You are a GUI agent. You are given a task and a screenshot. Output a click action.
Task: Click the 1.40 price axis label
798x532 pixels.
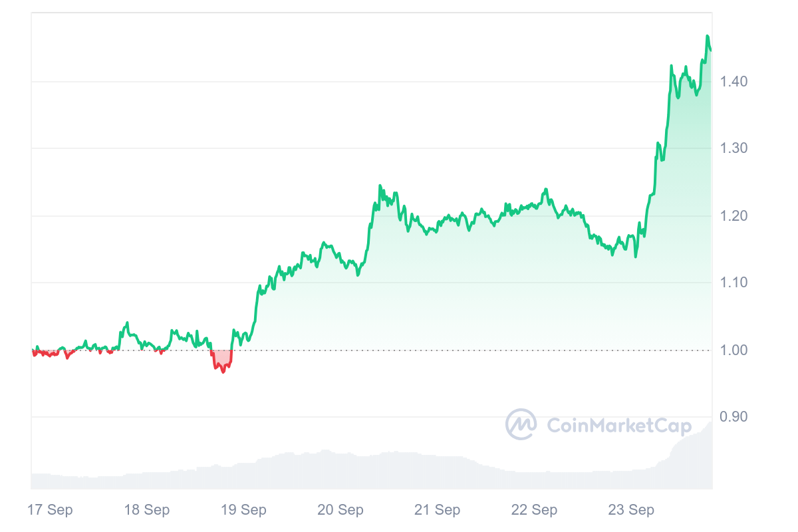734,82
